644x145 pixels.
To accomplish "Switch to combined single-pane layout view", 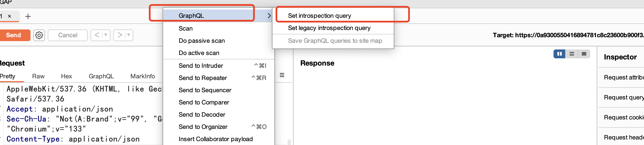I will pyautogui.click(x=584, y=54).
